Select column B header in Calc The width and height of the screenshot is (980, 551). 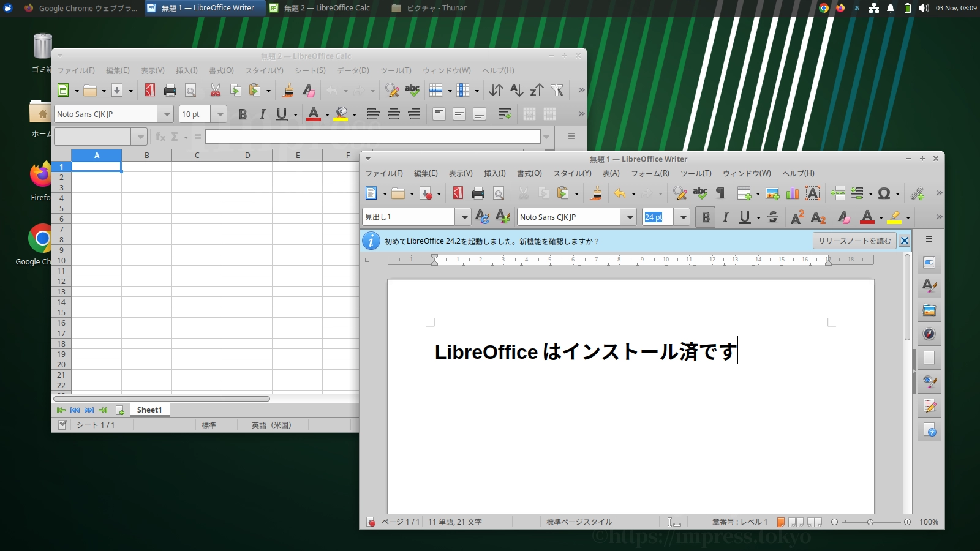pos(147,156)
